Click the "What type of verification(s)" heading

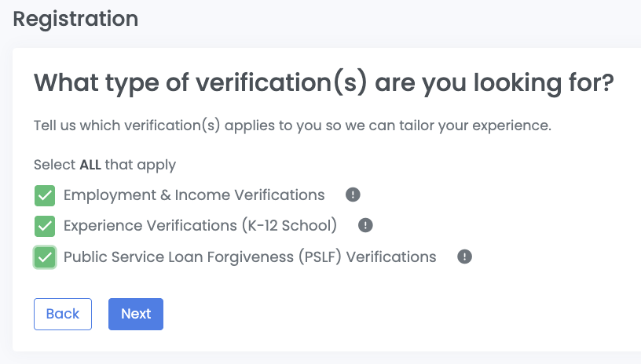[323, 83]
